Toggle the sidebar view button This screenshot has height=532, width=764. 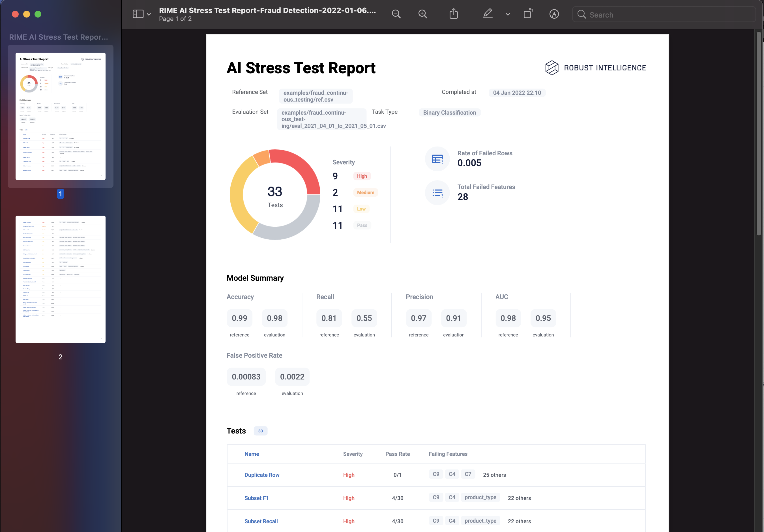pos(138,14)
